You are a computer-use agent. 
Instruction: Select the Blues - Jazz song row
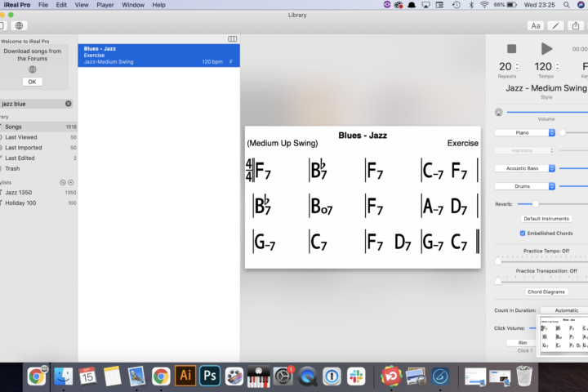point(158,56)
